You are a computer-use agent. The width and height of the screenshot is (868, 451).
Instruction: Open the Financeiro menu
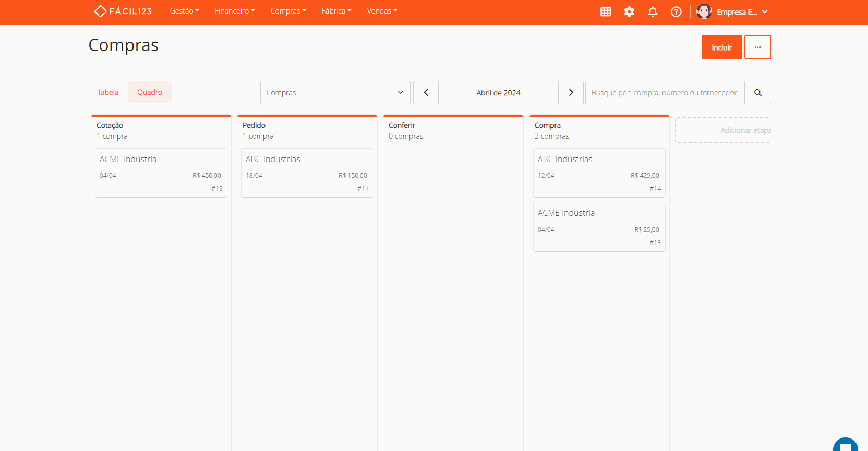235,11
